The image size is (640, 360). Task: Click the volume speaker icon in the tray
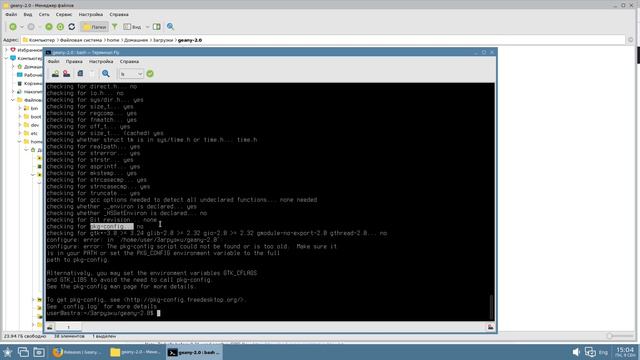pyautogui.click(x=576, y=352)
